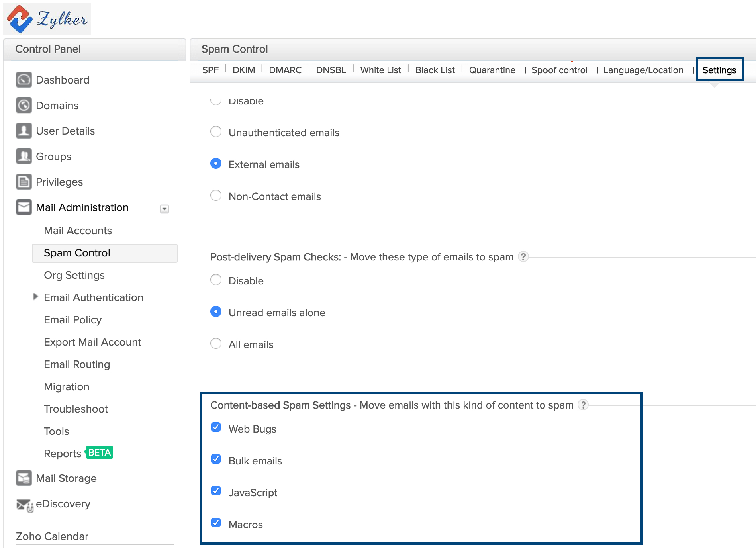Open the Email Routing link
This screenshot has width=756, height=548.
click(x=77, y=364)
